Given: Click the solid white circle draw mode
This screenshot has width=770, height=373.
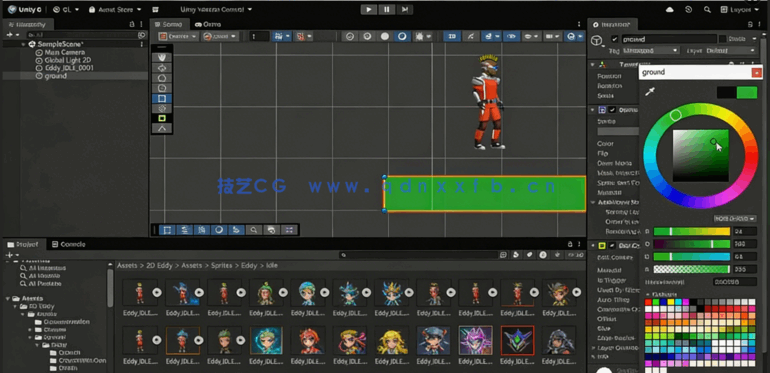Looking at the screenshot, I should 385,36.
